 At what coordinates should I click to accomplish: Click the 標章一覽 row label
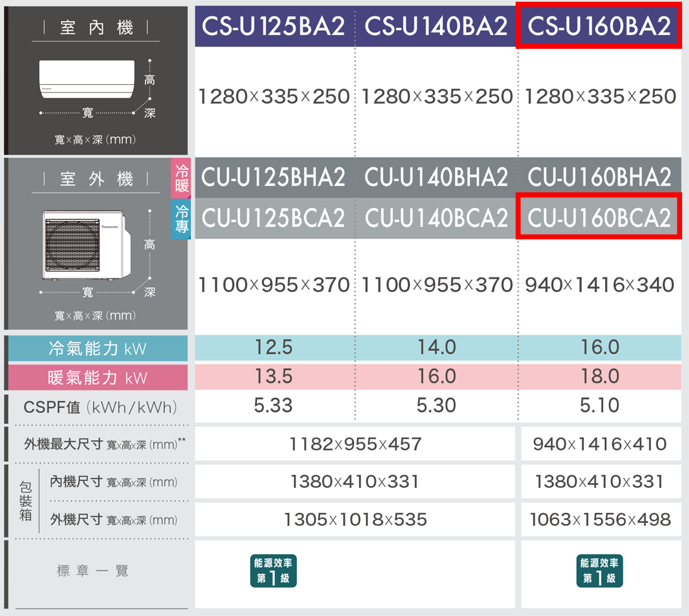[x=92, y=571]
